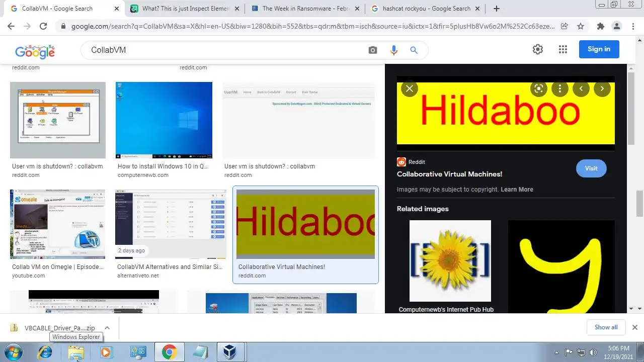Click 'Show all' downloads button
Viewport: 644px width, 362px height.
click(x=606, y=327)
